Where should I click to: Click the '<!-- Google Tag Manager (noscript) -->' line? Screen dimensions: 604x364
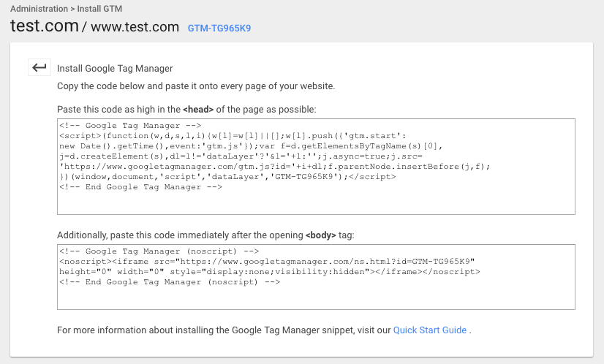tap(159, 251)
